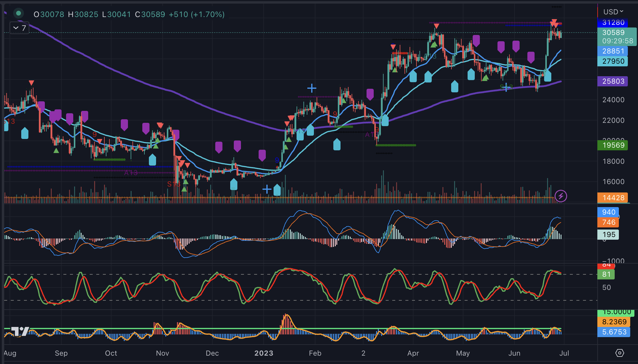Click the purple lightning bolt volume icon
This screenshot has height=364, width=638.
561,196
